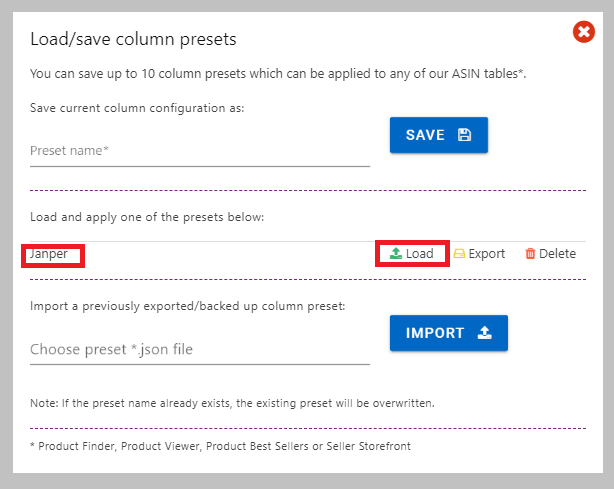Click the green load icon for Janper
614x489 pixels.
(396, 254)
